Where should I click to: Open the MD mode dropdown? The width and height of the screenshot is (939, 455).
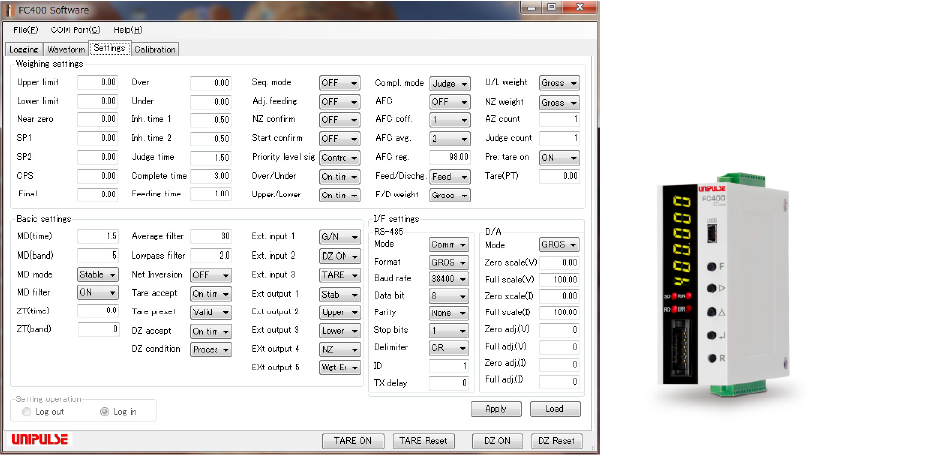(x=98, y=275)
